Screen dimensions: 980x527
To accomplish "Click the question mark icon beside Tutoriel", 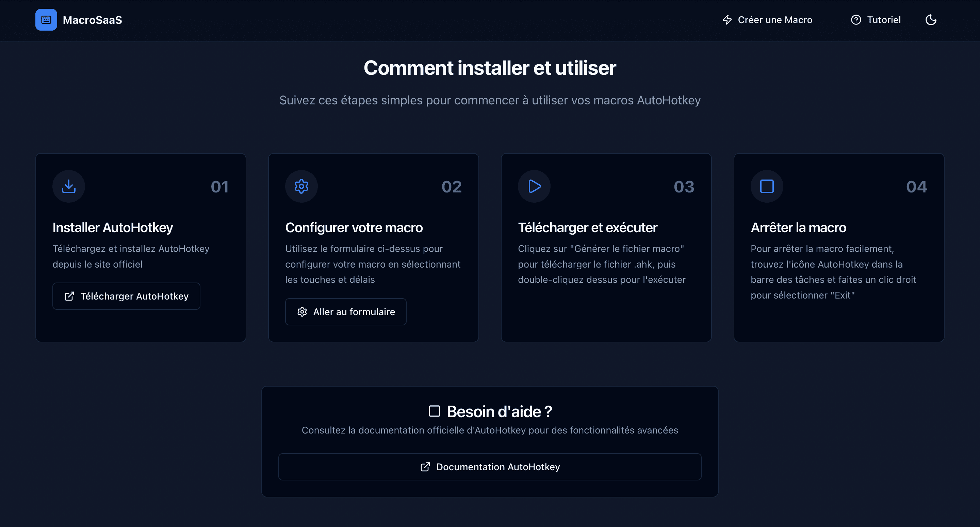I will tap(856, 20).
